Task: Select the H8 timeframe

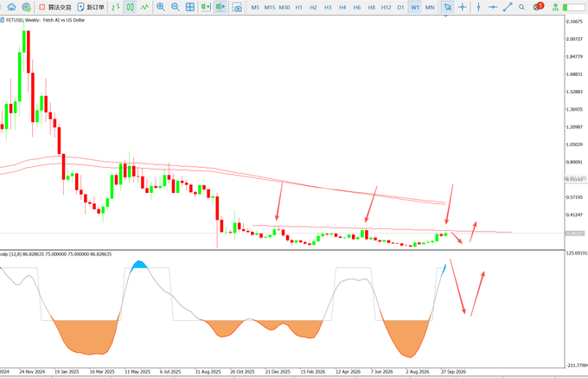Action: tap(372, 7)
